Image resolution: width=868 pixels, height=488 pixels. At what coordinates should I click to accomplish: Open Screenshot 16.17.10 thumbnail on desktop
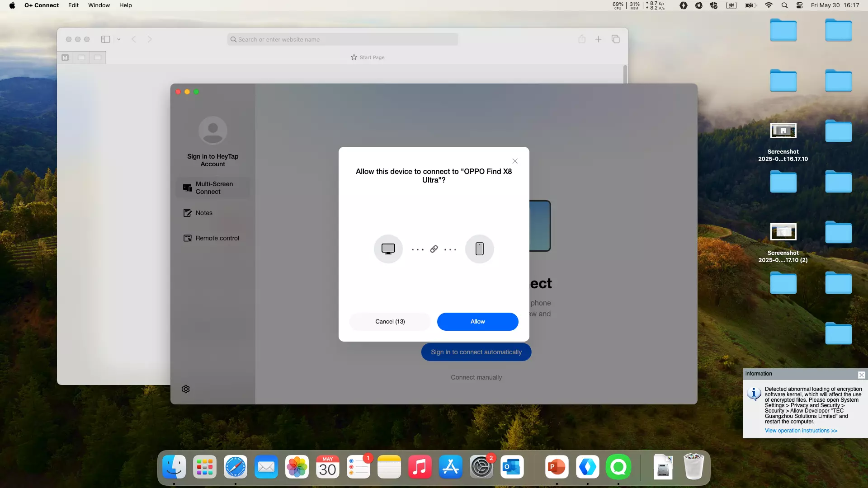(x=783, y=131)
